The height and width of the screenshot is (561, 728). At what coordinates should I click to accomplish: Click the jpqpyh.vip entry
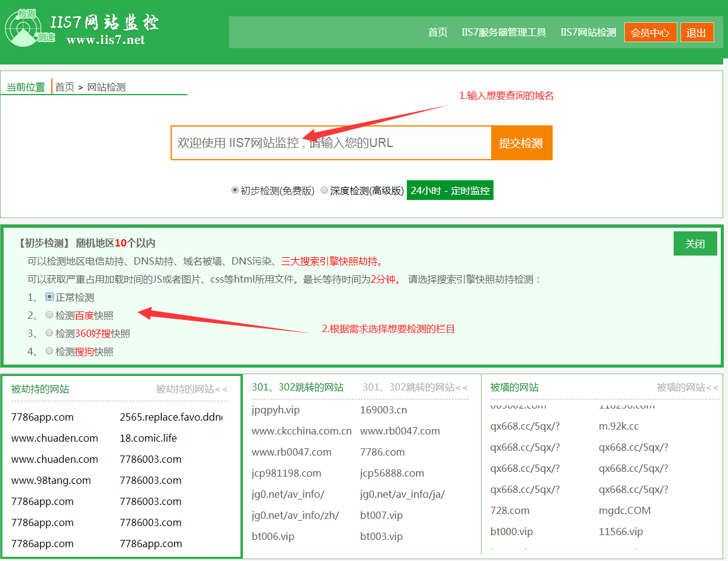(x=275, y=410)
